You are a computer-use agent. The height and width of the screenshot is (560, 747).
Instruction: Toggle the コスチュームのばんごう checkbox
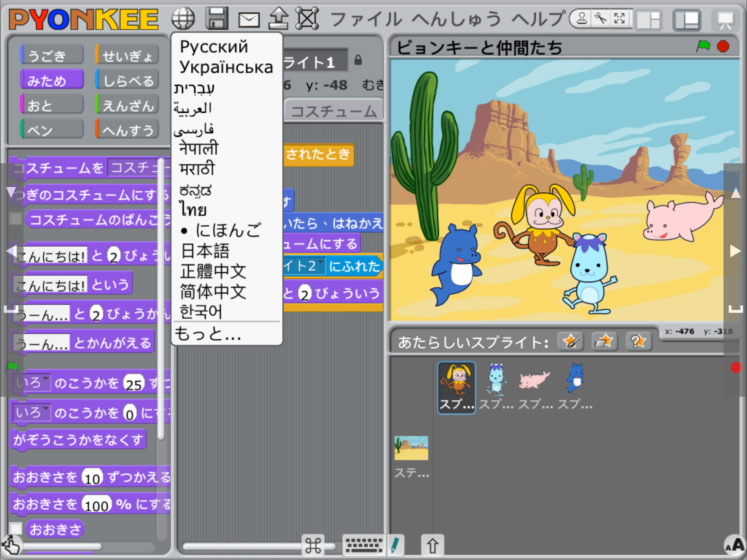(16, 219)
